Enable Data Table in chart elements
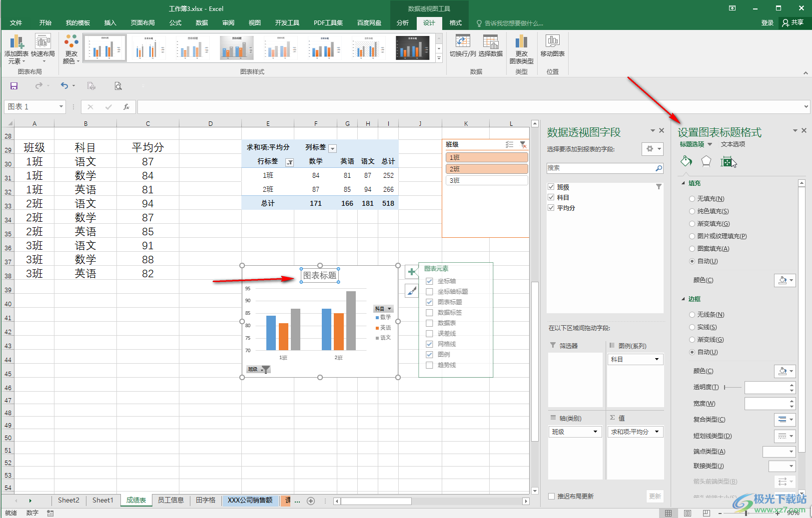 point(429,323)
